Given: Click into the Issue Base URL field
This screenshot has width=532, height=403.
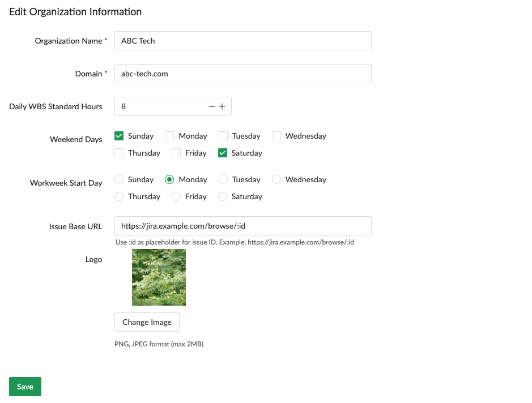Looking at the screenshot, I should (242, 226).
